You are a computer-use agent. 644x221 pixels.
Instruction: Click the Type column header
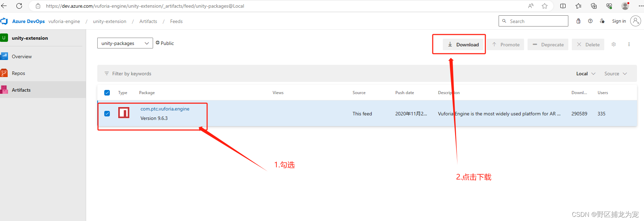[122, 93]
